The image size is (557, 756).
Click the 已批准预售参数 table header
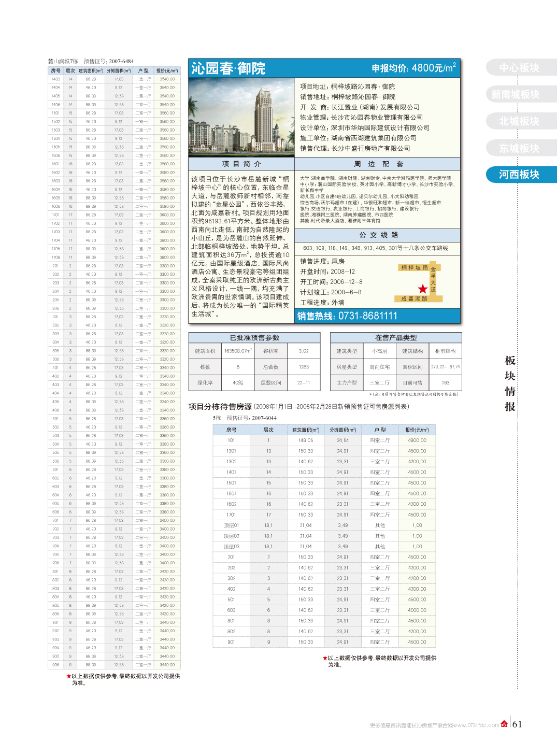pos(254,338)
